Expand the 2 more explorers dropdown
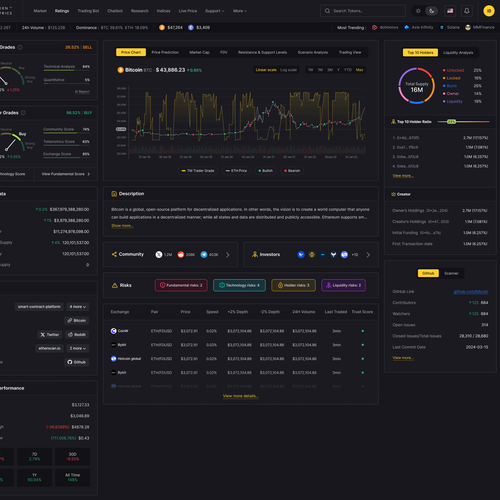Viewport: 500px width, 500px height. [78, 348]
